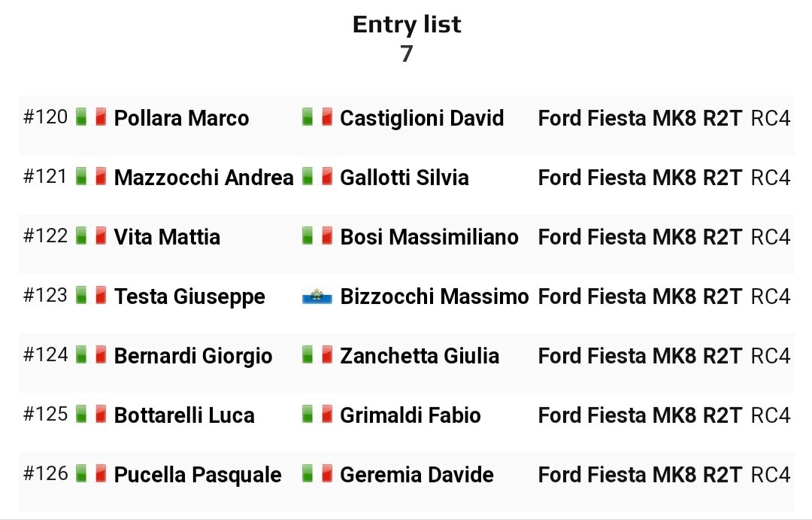Select driver Mazzocchi Andrea
Screen dimensions: 812x520
point(204,178)
